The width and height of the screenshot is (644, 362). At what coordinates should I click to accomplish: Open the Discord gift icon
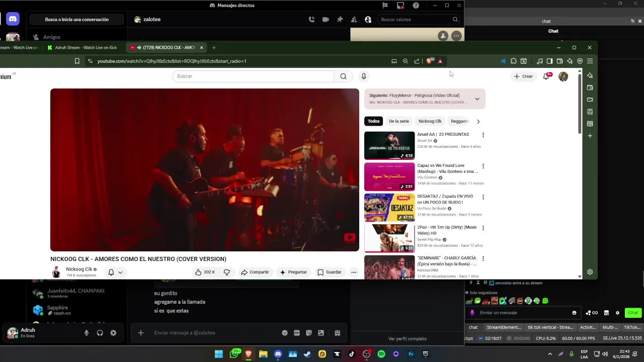[337, 333]
